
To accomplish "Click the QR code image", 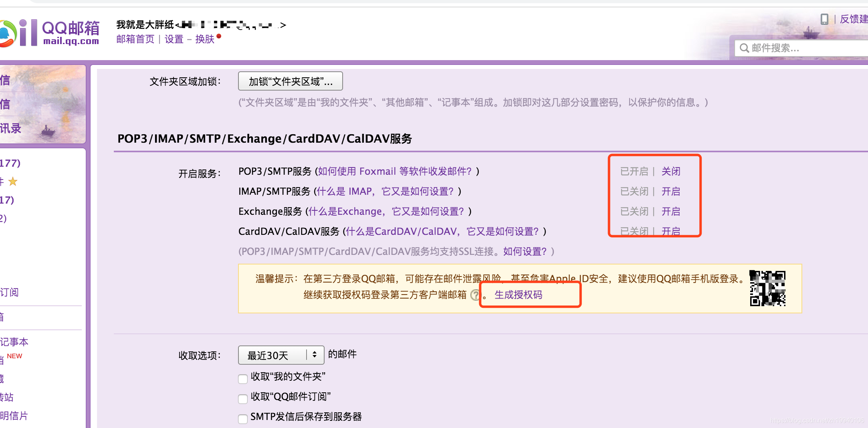I will [x=767, y=288].
